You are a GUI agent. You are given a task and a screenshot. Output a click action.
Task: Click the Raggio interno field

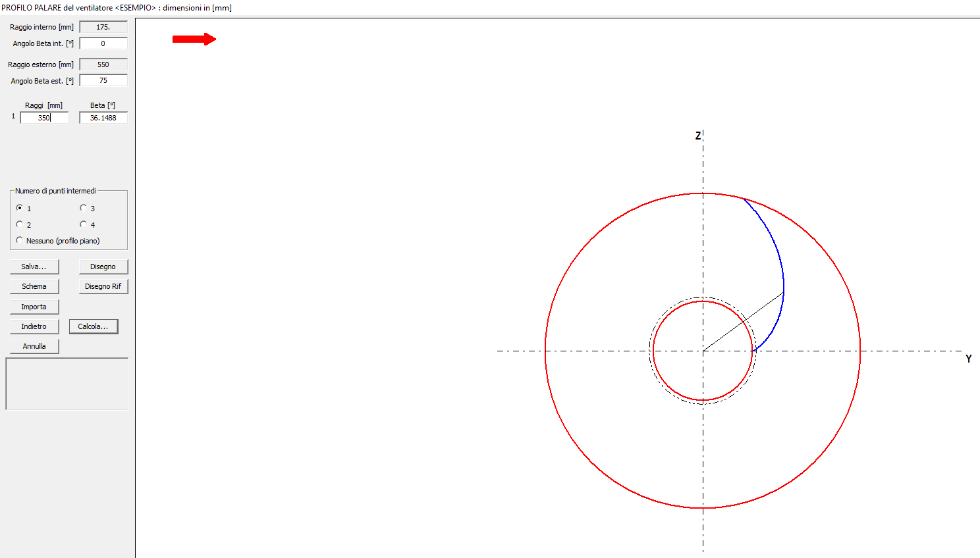coord(103,27)
